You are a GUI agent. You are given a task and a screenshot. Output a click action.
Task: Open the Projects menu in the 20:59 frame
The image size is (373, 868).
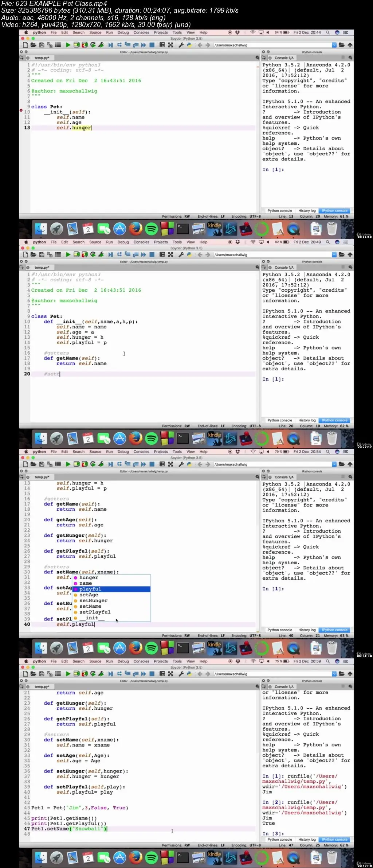click(x=161, y=661)
